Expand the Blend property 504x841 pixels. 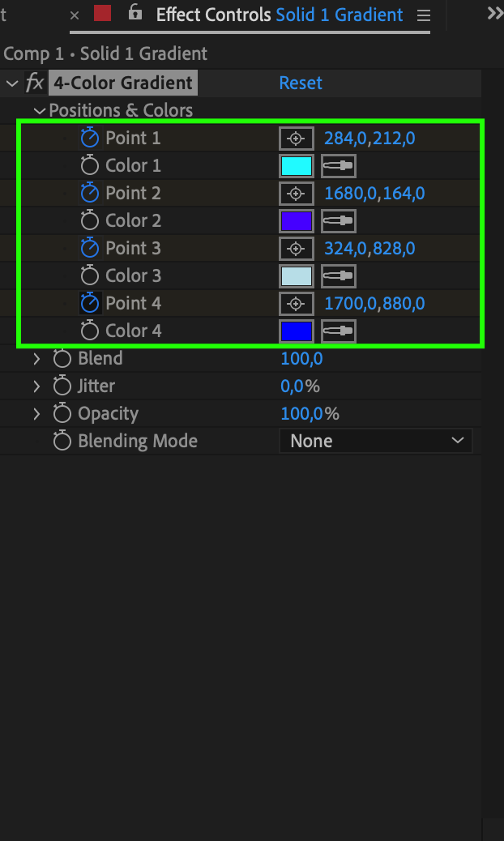pyautogui.click(x=36, y=358)
